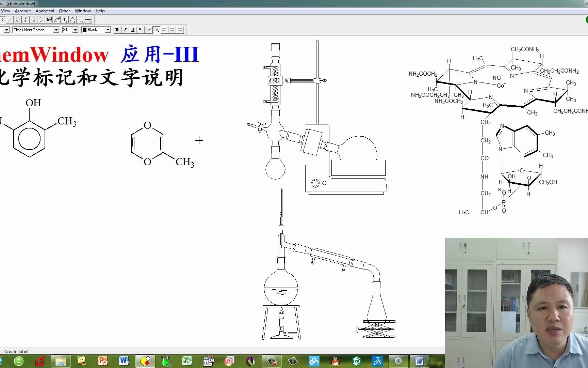Image resolution: width=588 pixels, height=368 pixels.
Task: Expand the font size 24 dropdown
Action: [x=75, y=30]
